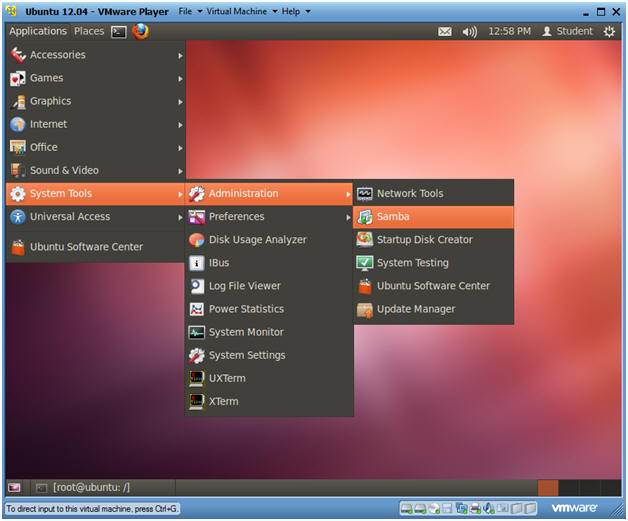Click the 12:58 PM clock

click(x=509, y=31)
